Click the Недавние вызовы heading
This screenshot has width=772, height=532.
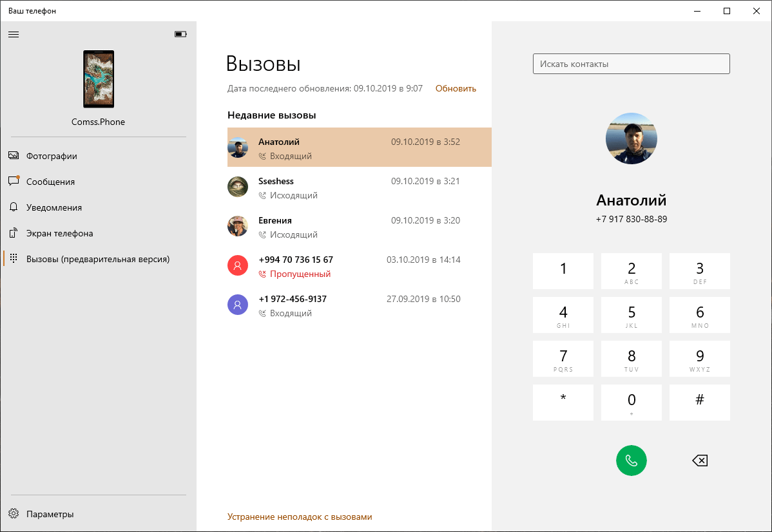click(272, 115)
